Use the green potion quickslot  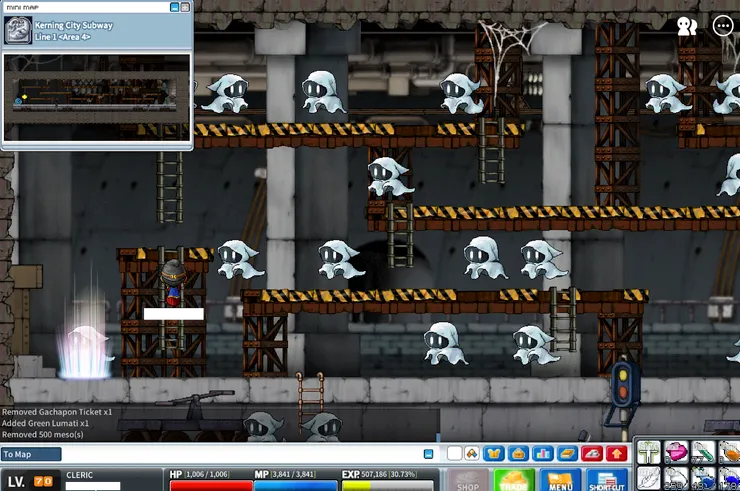tap(703, 452)
